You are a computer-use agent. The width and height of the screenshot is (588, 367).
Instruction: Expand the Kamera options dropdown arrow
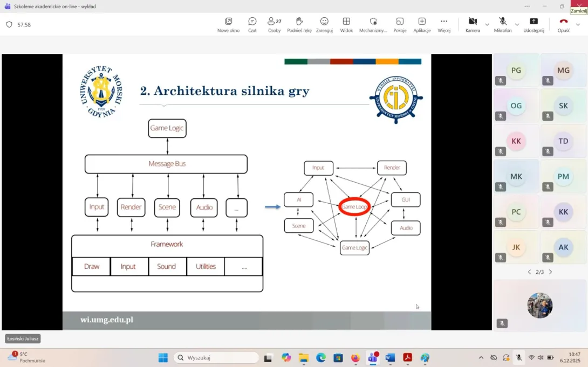(487, 25)
